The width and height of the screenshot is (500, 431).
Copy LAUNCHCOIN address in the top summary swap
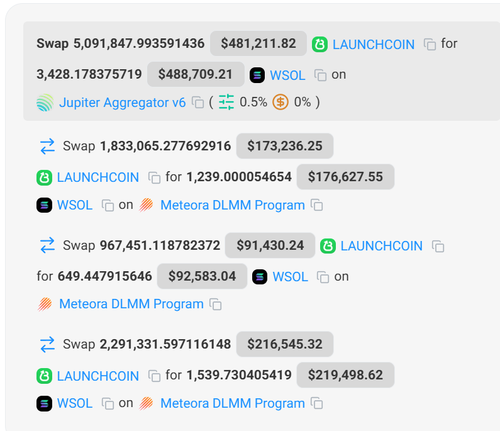click(x=430, y=44)
